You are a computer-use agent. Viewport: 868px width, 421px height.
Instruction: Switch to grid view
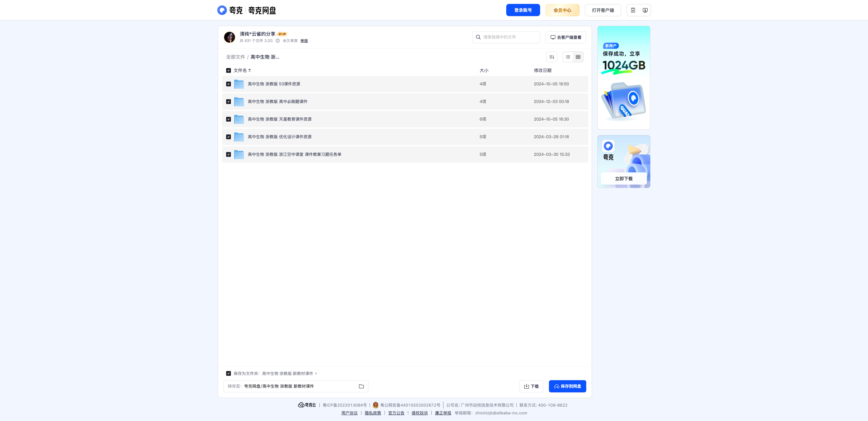(578, 57)
